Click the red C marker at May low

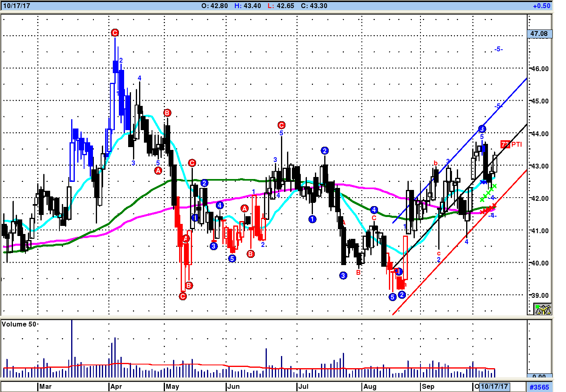[183, 296]
